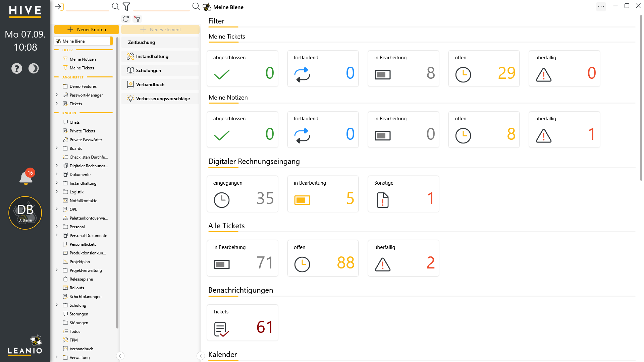Click the node search input field
This screenshot has width=644, height=362.
[88, 7]
